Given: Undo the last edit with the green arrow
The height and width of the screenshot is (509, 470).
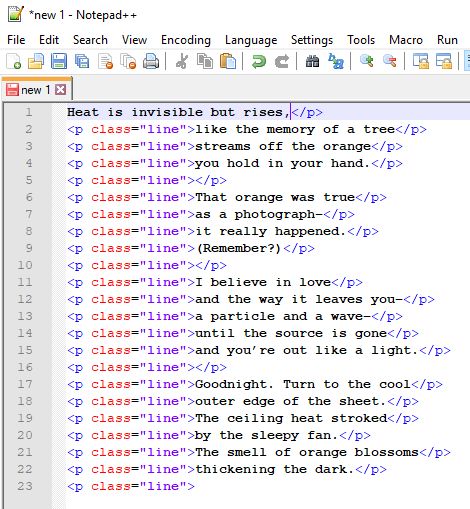Looking at the screenshot, I should [259, 61].
